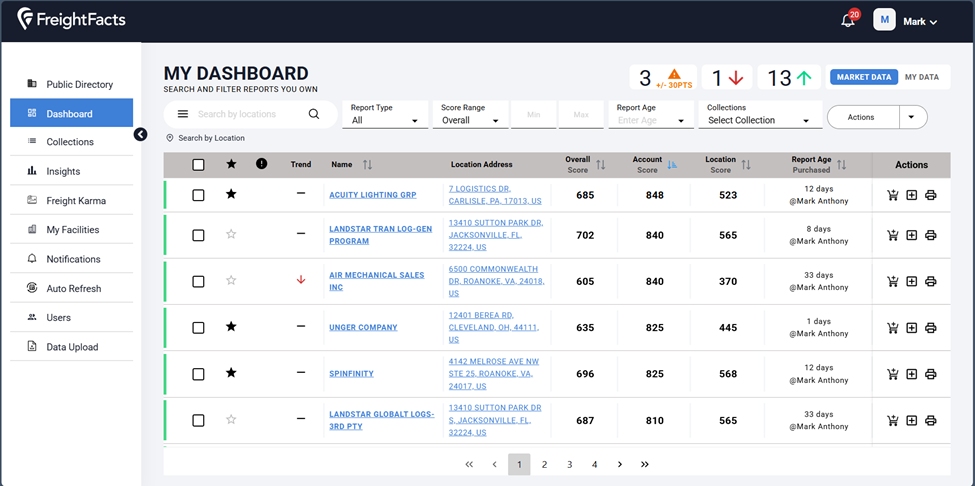Print the Air Mechanical Sales Inc report
This screenshot has width=975, height=486.
point(931,282)
